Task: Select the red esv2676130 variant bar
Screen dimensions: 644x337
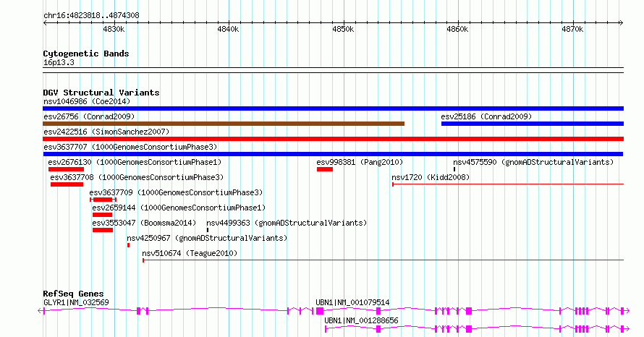Action: tap(66, 169)
